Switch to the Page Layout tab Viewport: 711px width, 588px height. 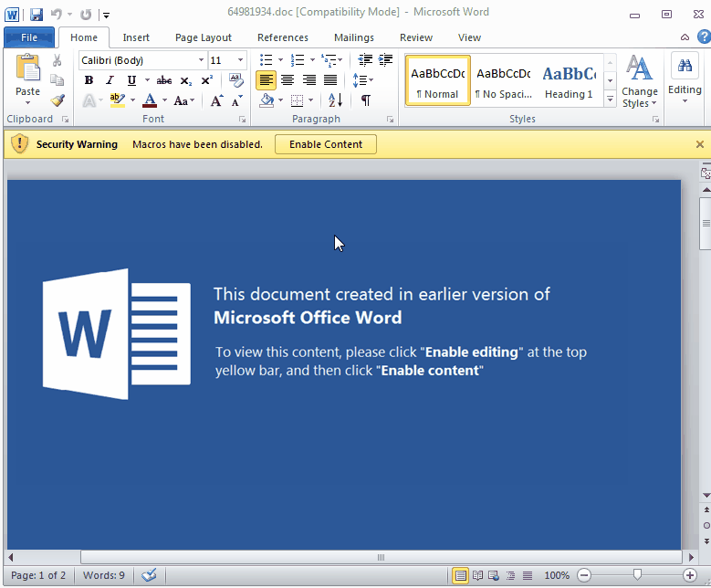(204, 37)
